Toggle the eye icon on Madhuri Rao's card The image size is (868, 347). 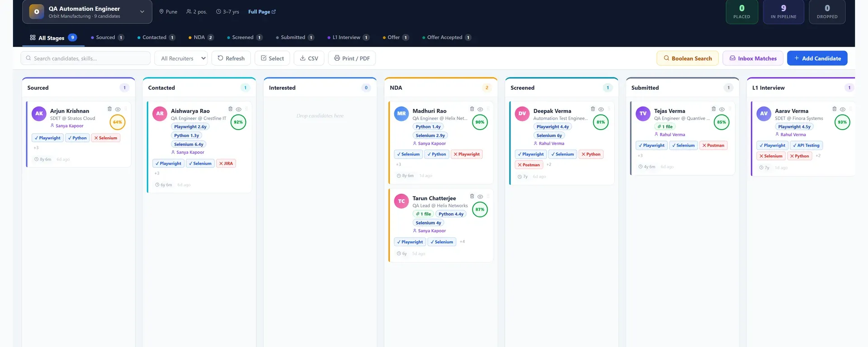point(480,109)
